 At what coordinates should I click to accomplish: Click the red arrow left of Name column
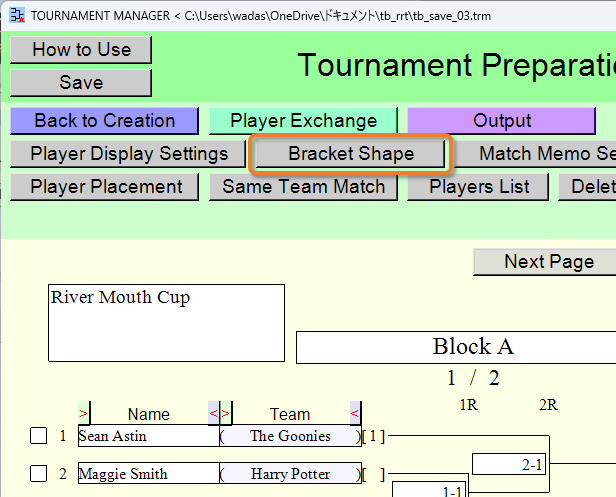click(84, 413)
